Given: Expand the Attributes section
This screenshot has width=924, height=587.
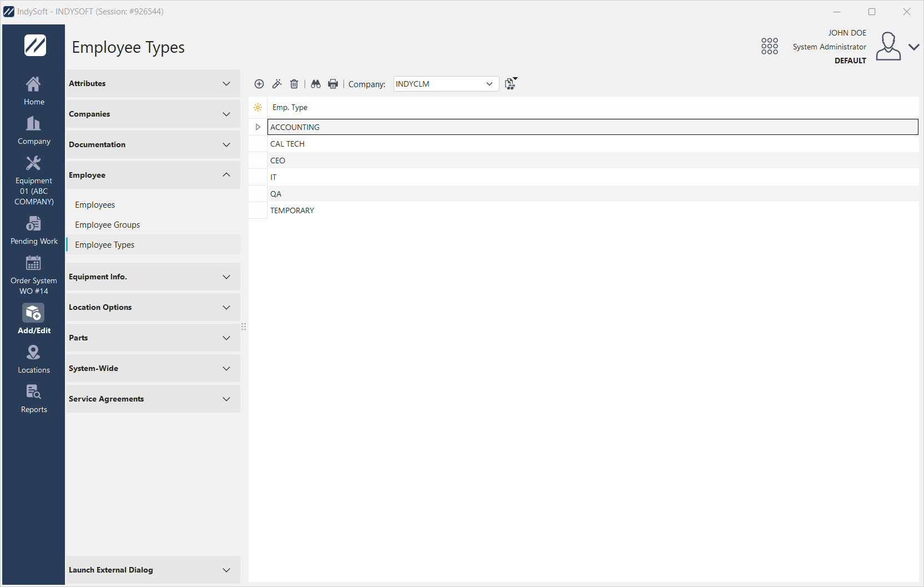Looking at the screenshot, I should 153,83.
